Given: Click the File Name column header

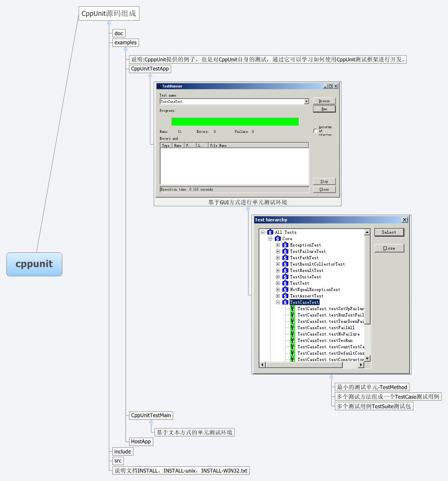Looking at the screenshot, I should 258,145.
